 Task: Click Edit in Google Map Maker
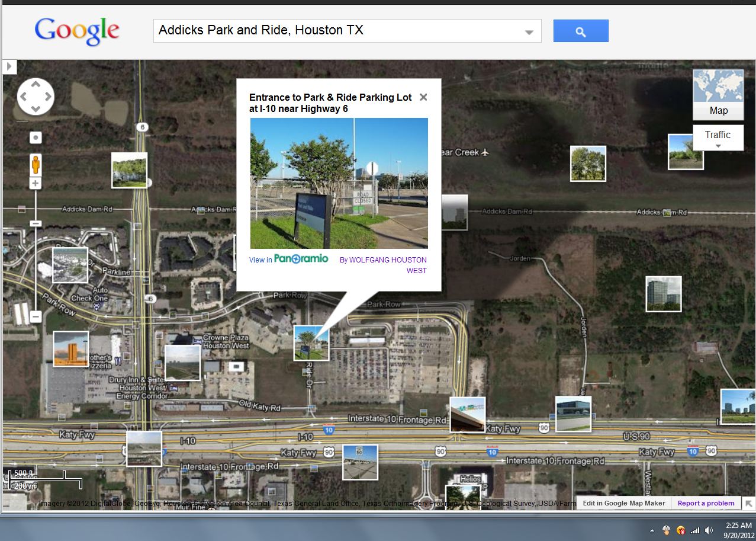click(x=624, y=502)
